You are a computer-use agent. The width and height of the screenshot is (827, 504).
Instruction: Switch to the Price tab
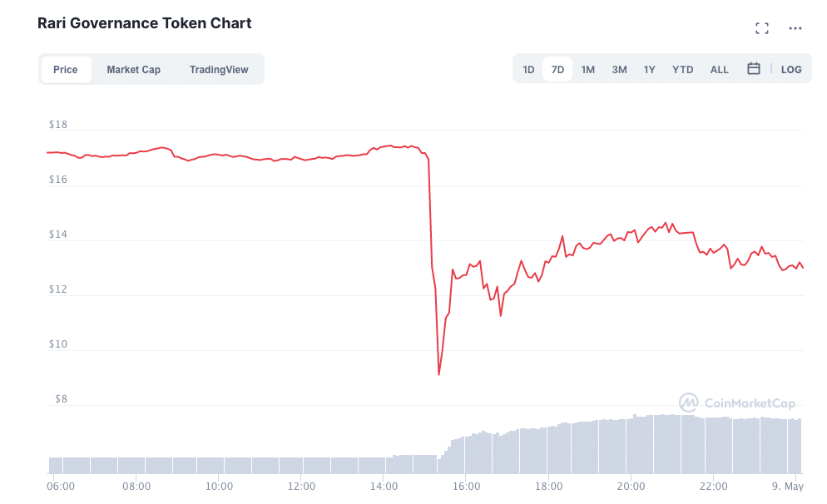(66, 70)
